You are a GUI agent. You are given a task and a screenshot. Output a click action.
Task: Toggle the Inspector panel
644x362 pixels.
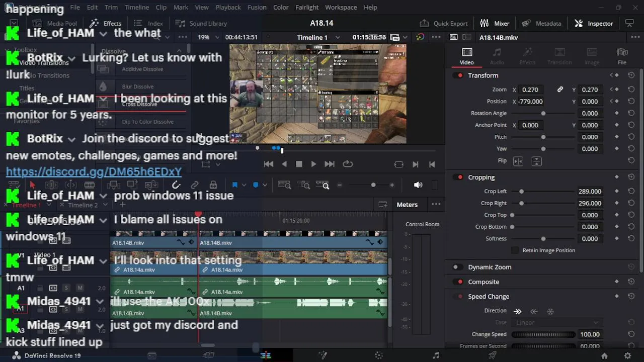pyautogui.click(x=594, y=23)
